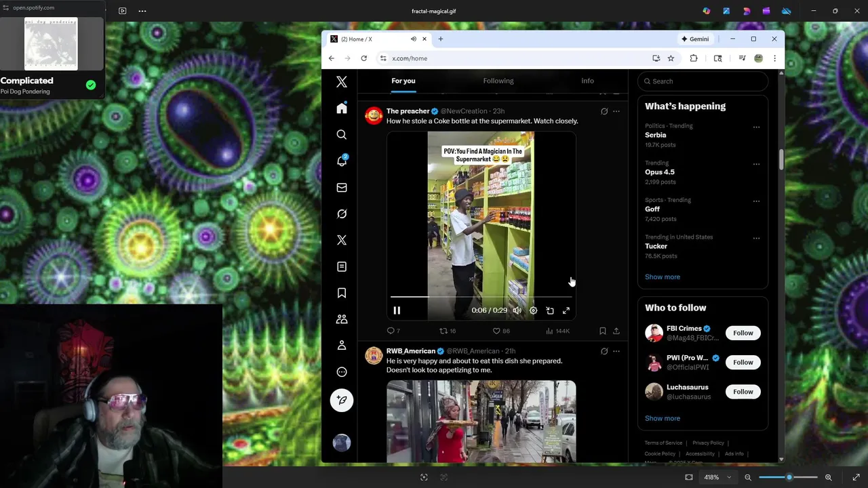Image resolution: width=868 pixels, height=488 pixels.
Task: Open Bookmarks icon in X sidebar
Action: [342, 293]
